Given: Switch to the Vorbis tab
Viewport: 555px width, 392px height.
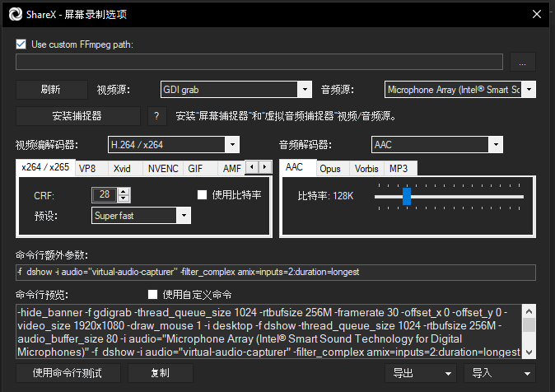Looking at the screenshot, I should pyautogui.click(x=366, y=169).
